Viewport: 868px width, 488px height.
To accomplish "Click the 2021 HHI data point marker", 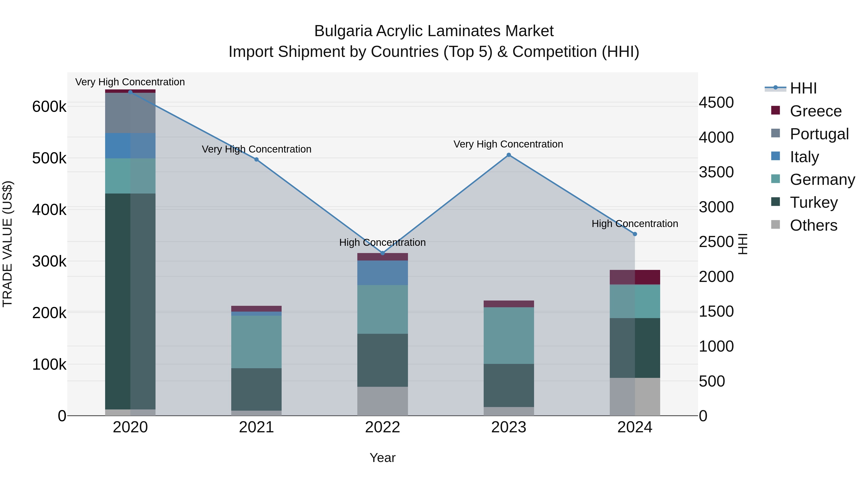I will pyautogui.click(x=257, y=160).
